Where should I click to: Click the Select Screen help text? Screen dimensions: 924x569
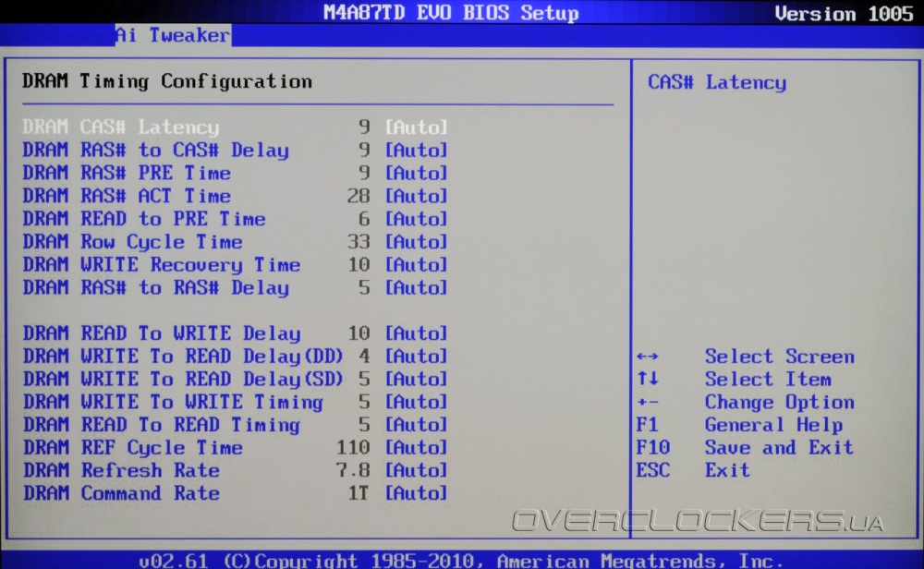(780, 357)
